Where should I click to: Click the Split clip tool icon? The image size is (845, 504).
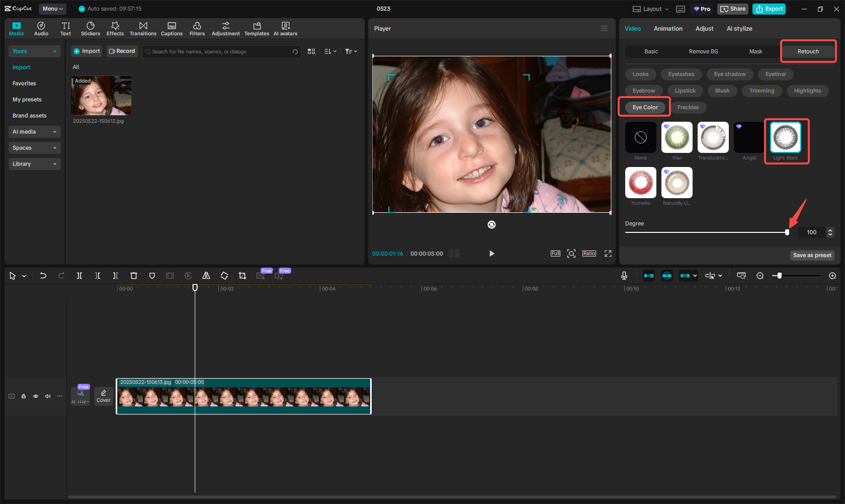tap(79, 276)
